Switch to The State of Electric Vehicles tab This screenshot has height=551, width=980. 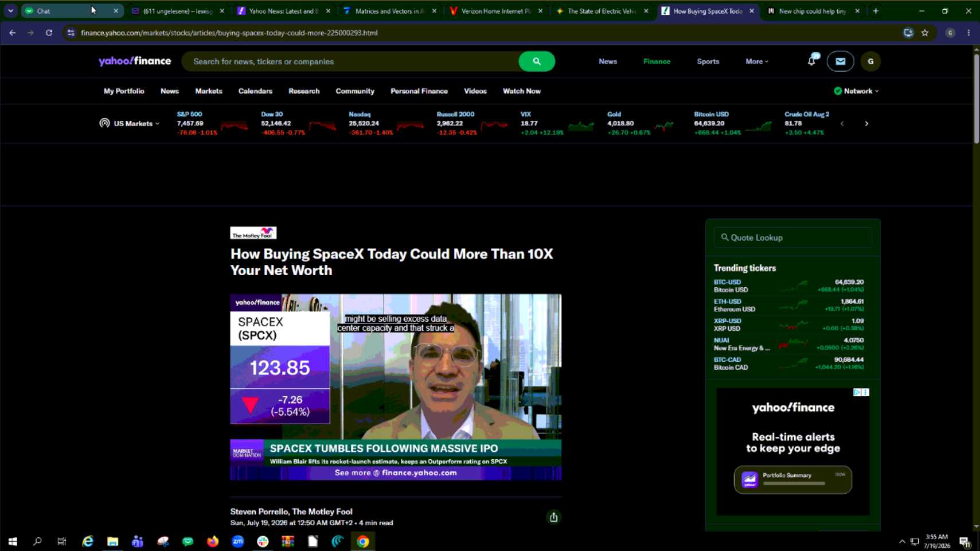click(602, 11)
